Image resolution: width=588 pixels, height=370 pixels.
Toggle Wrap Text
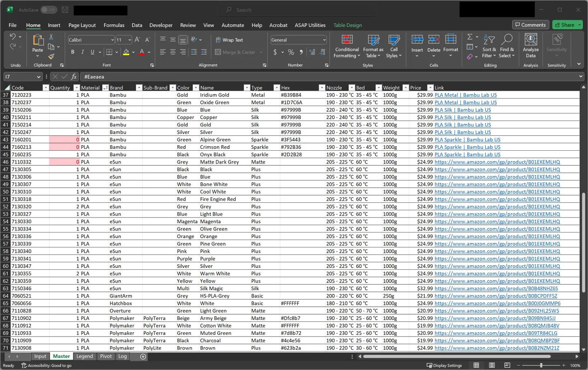229,40
